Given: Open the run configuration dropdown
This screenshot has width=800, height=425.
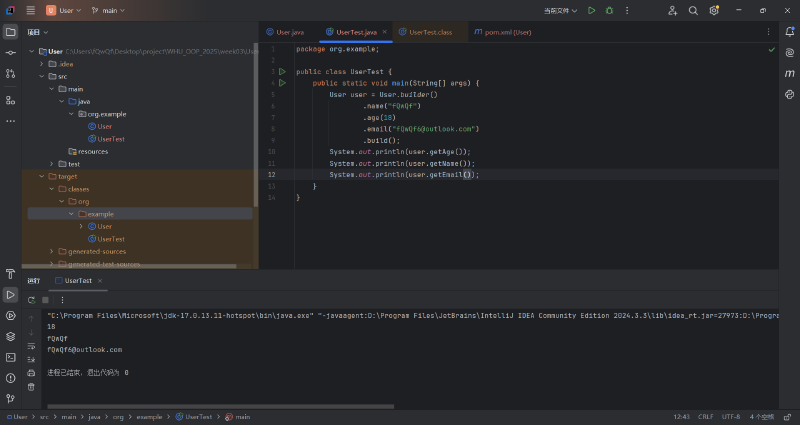Looking at the screenshot, I should 560,10.
